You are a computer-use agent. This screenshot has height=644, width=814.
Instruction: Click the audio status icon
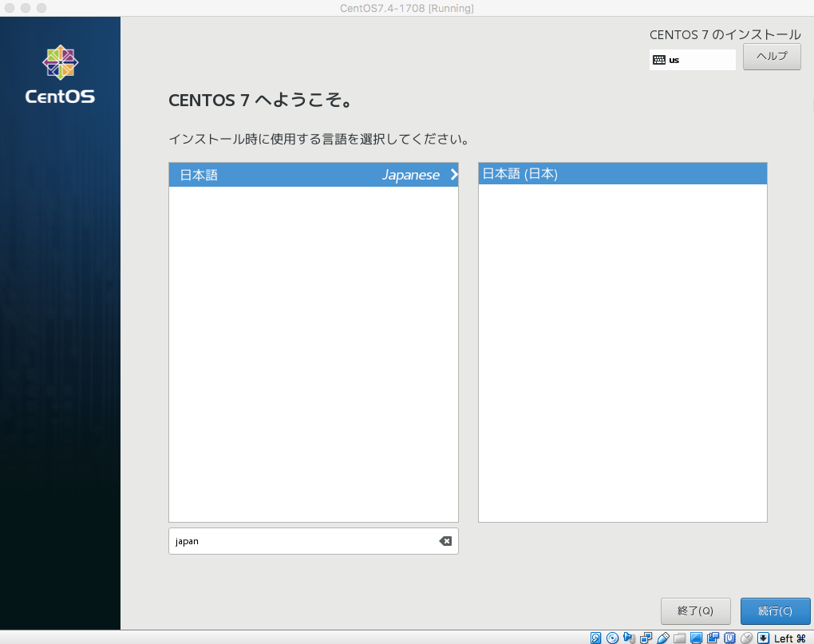tap(627, 638)
